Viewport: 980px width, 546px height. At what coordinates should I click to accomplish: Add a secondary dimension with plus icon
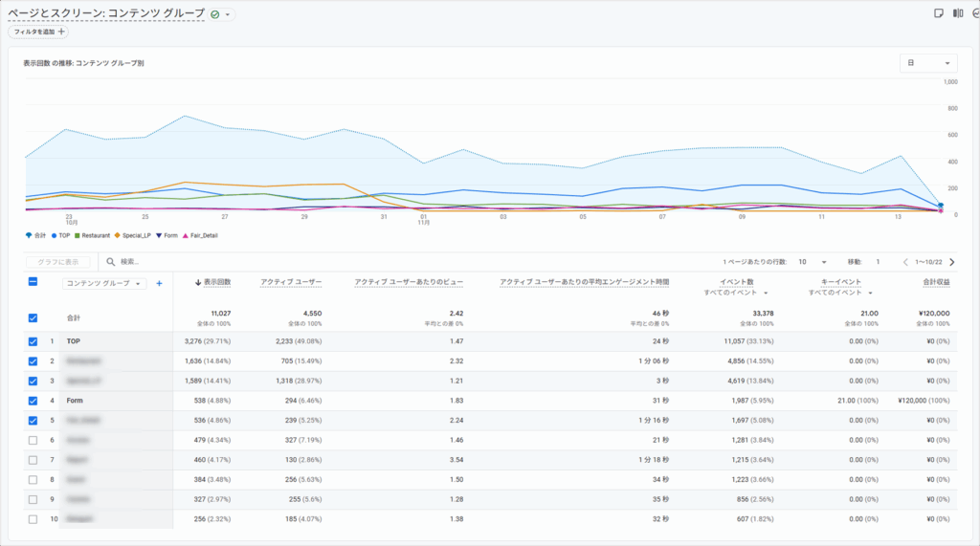point(159,283)
